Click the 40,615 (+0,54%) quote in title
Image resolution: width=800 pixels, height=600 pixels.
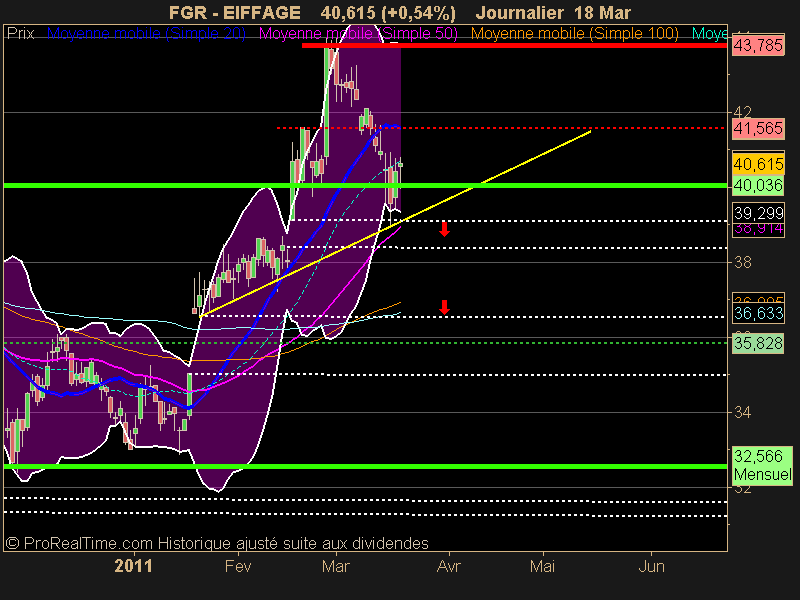(x=388, y=12)
